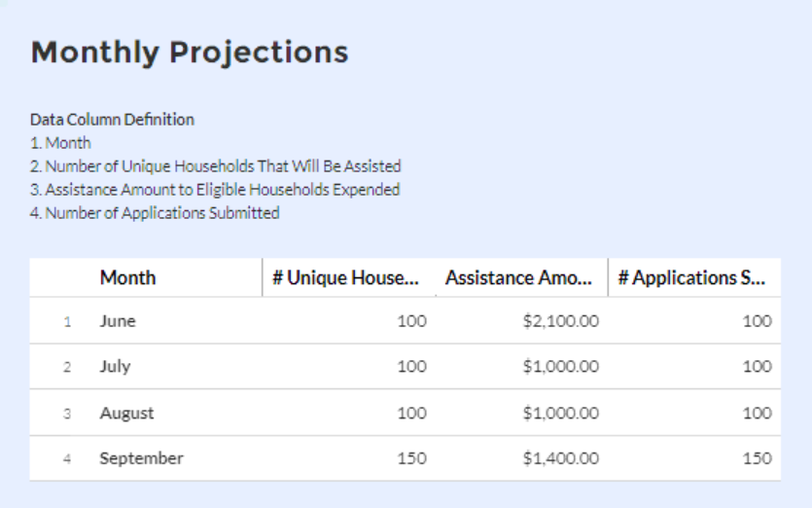Select the June row month cell
The image size is (812, 508).
coord(118,321)
